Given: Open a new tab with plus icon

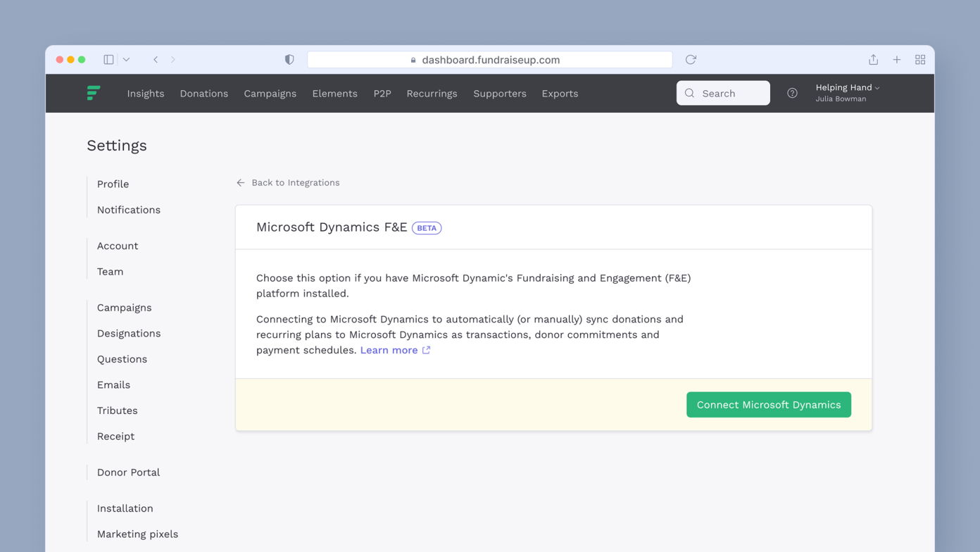Looking at the screenshot, I should pos(897,60).
